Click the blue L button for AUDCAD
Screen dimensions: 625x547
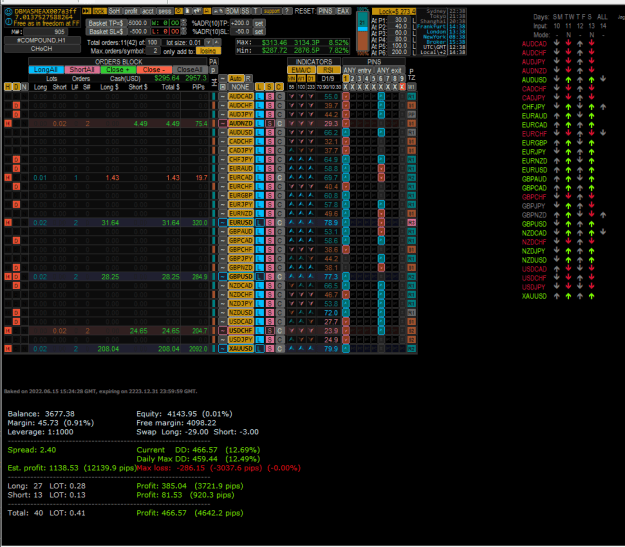click(259, 96)
